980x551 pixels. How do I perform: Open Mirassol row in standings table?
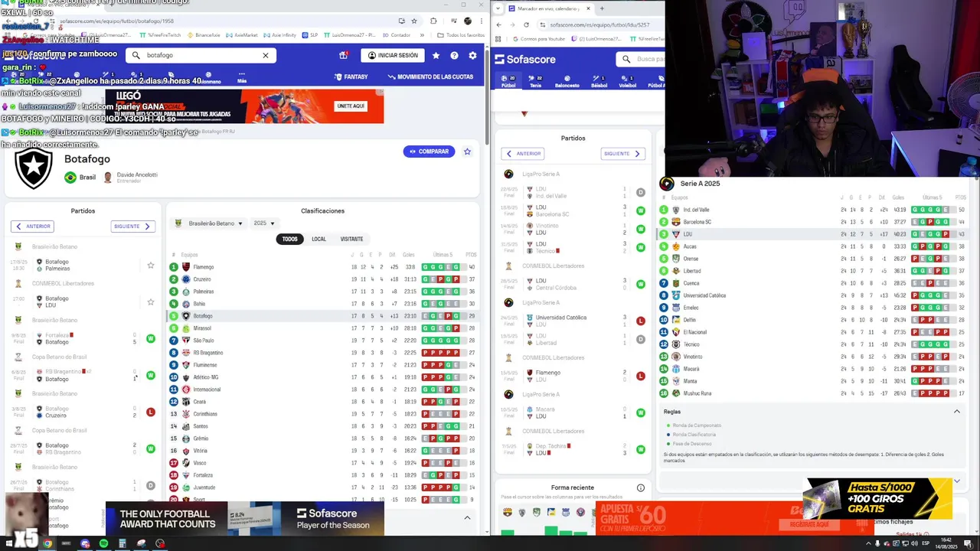[x=322, y=328]
